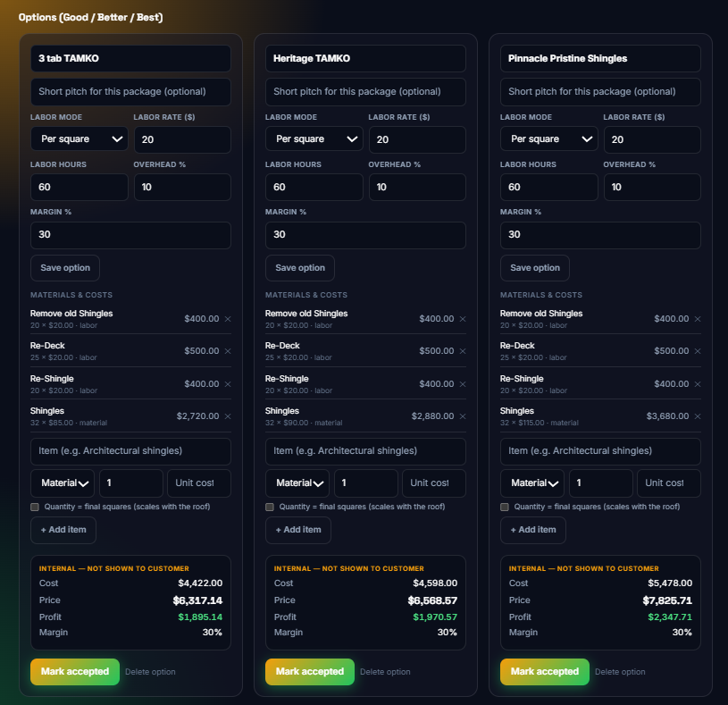Expand Material type dropdown in Heritage TAMKO
Image resolution: width=728 pixels, height=705 pixels.
click(x=297, y=483)
